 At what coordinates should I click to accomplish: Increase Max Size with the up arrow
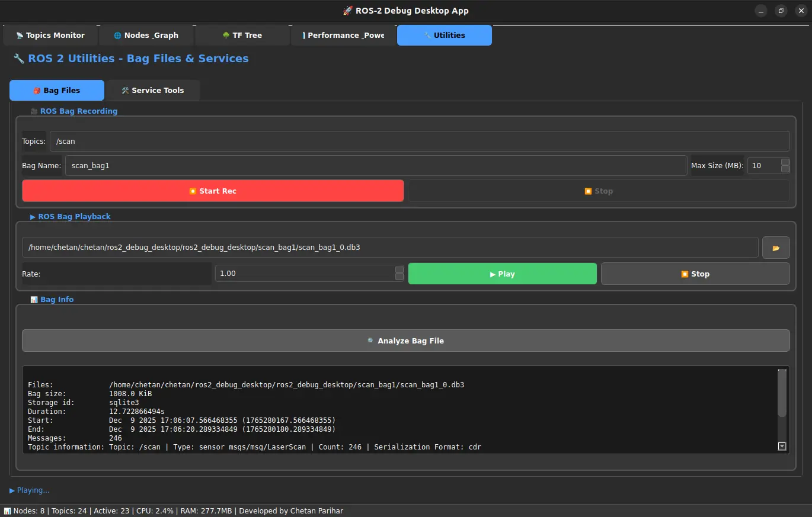[x=785, y=162]
